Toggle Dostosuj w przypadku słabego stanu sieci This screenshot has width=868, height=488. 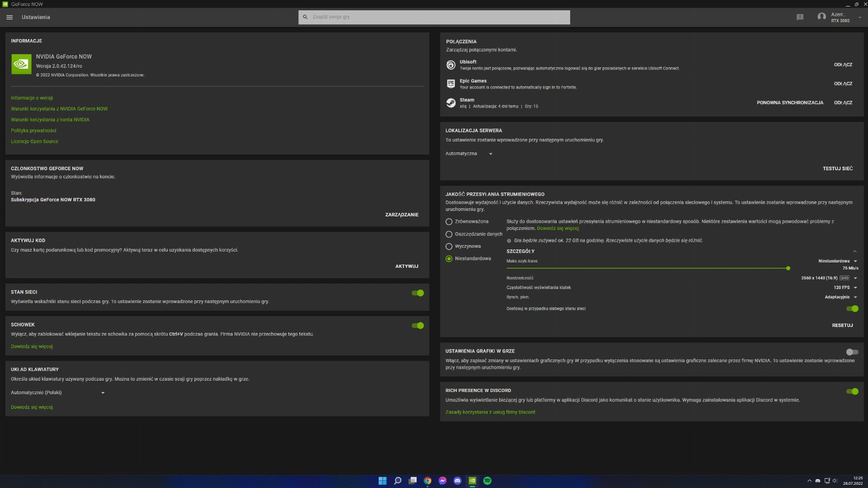(x=852, y=309)
